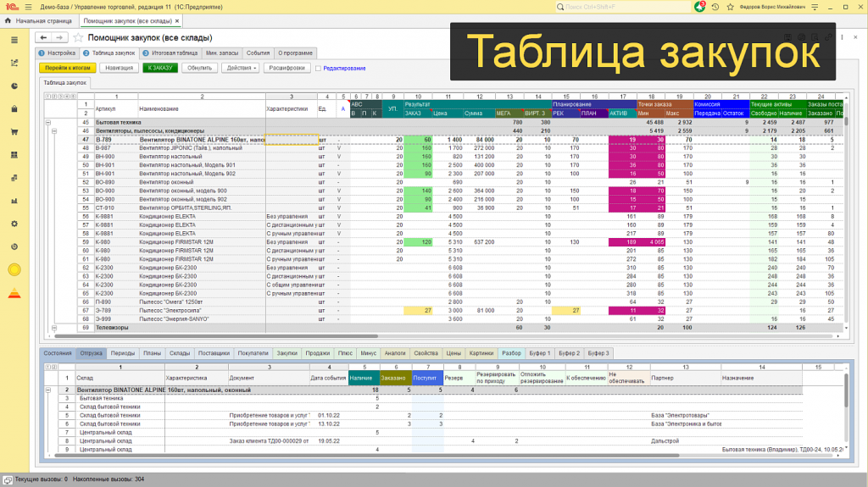868x487 pixels.
Task: Click the bar chart icon in sidebar
Action: (x=14, y=201)
